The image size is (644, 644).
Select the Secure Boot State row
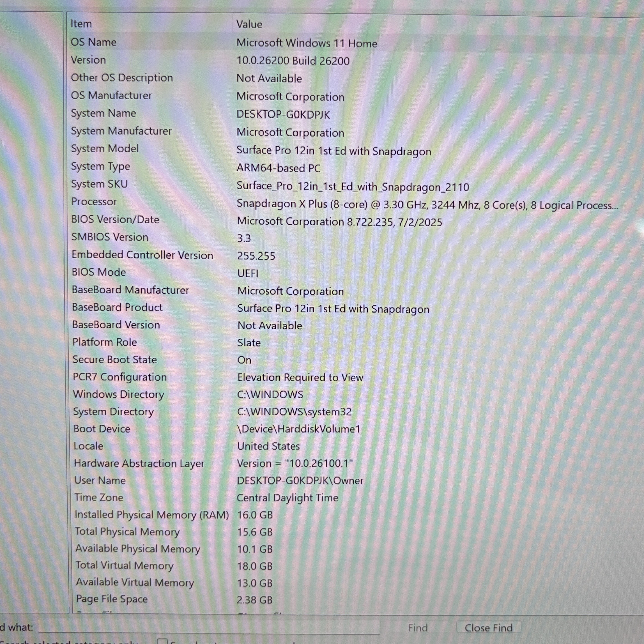347,360
